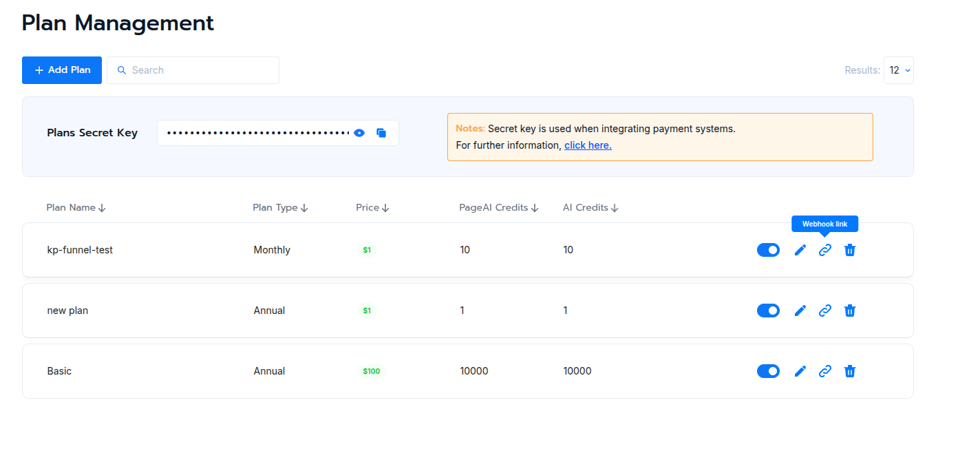980x462 pixels.
Task: Click the Plan Management heading
Action: tap(118, 23)
